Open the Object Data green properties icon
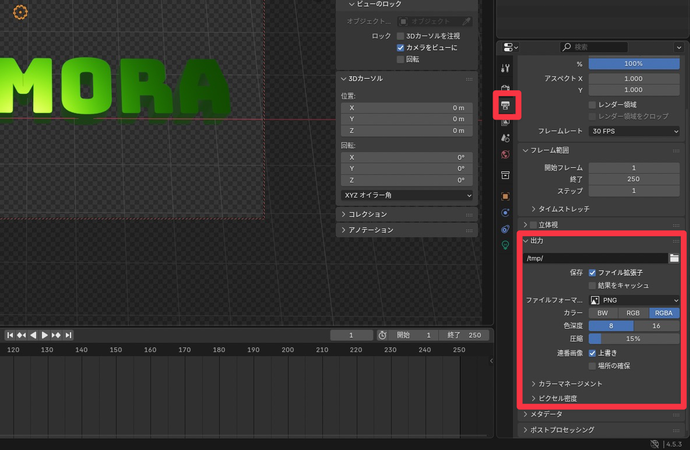This screenshot has width=690, height=450. (x=505, y=245)
